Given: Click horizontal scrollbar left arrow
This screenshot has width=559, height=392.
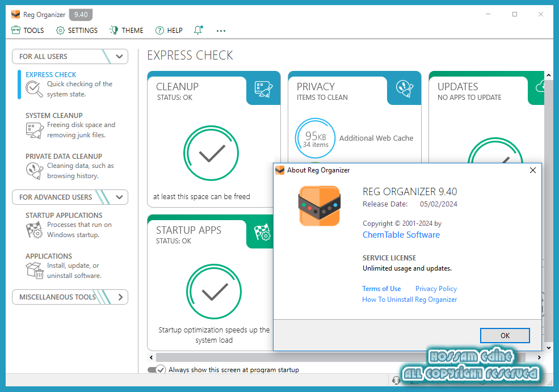Looking at the screenshot, I should (152, 357).
